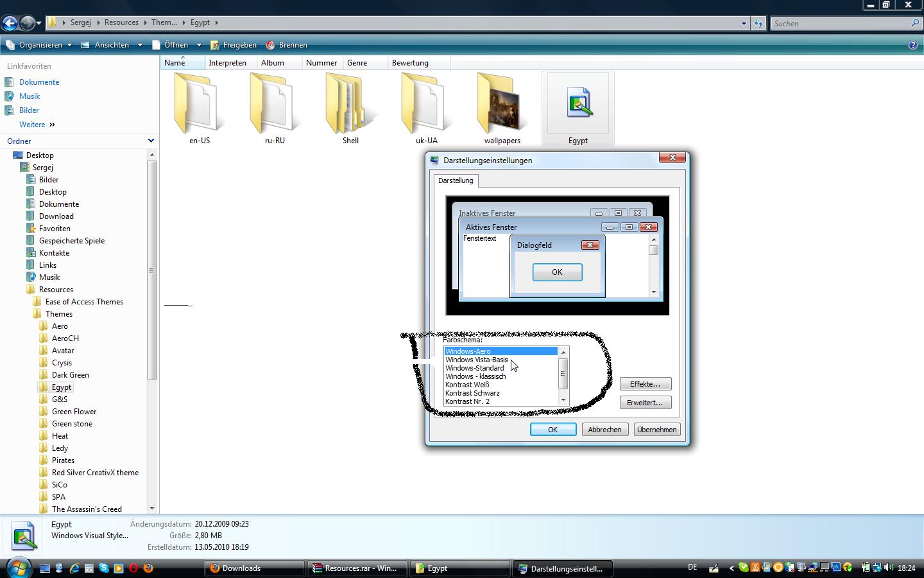
Task: Click the Bilder link favorite
Action: (29, 110)
